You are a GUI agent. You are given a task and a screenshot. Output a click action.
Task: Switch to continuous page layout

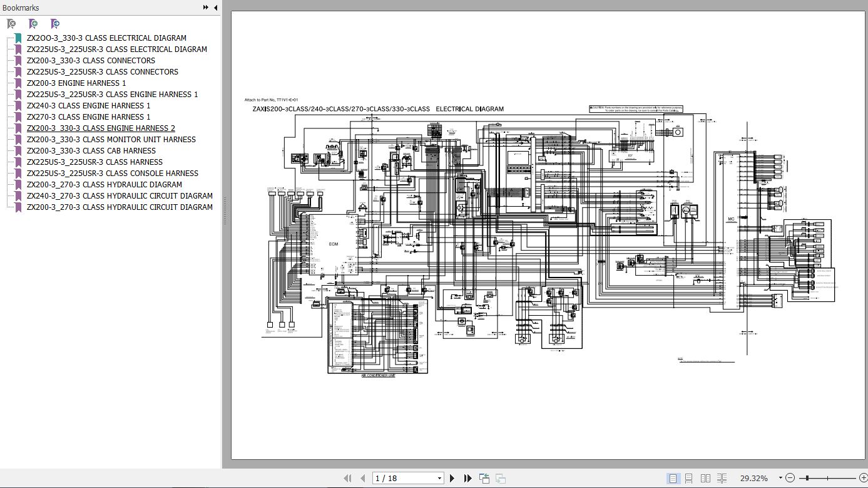689,478
